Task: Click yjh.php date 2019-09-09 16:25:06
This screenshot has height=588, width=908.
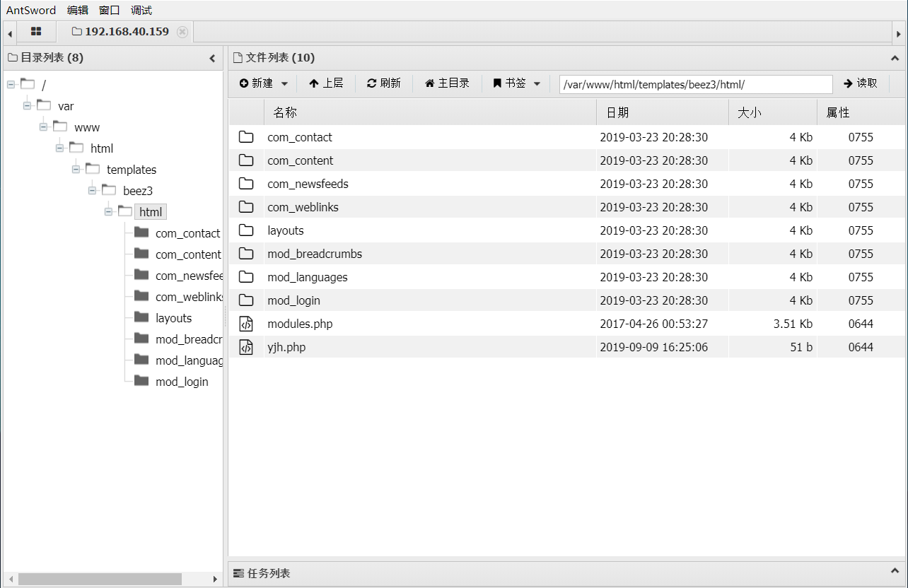Action: [654, 347]
